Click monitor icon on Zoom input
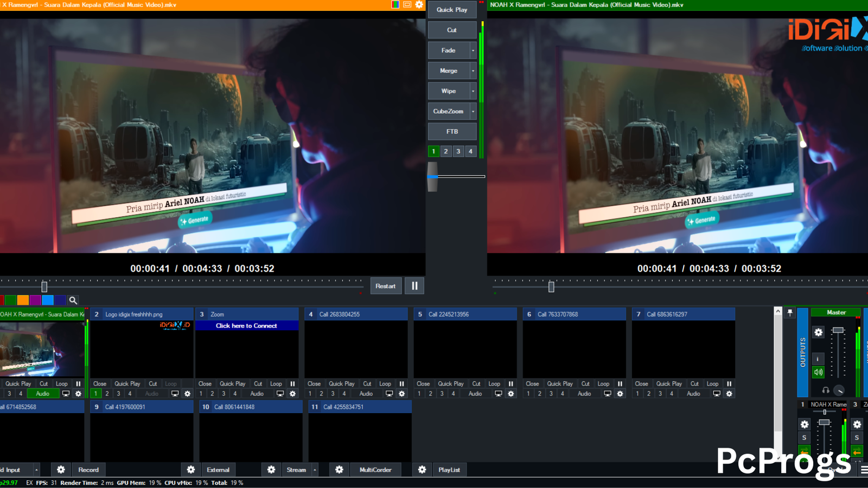Screen dimensions: 868x488 tap(280, 394)
